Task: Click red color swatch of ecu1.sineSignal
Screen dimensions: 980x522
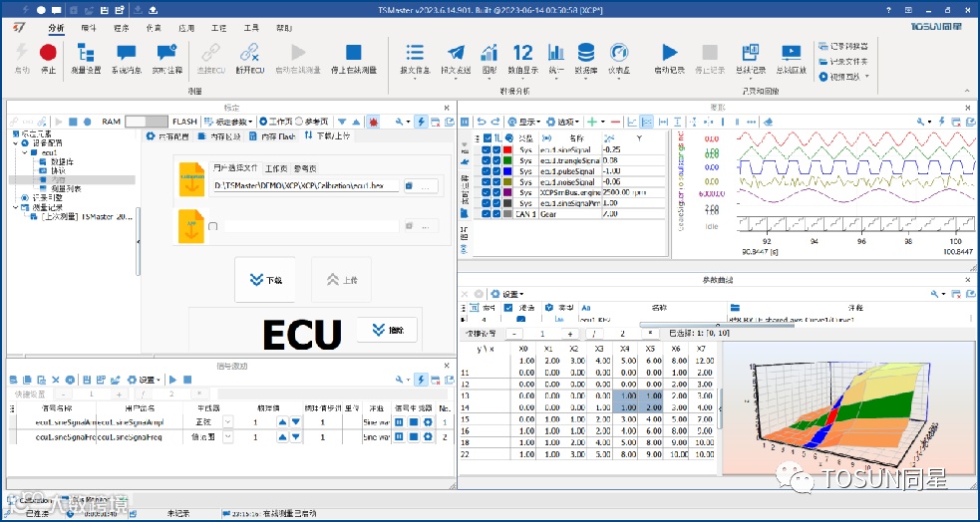Action: pyautogui.click(x=506, y=149)
